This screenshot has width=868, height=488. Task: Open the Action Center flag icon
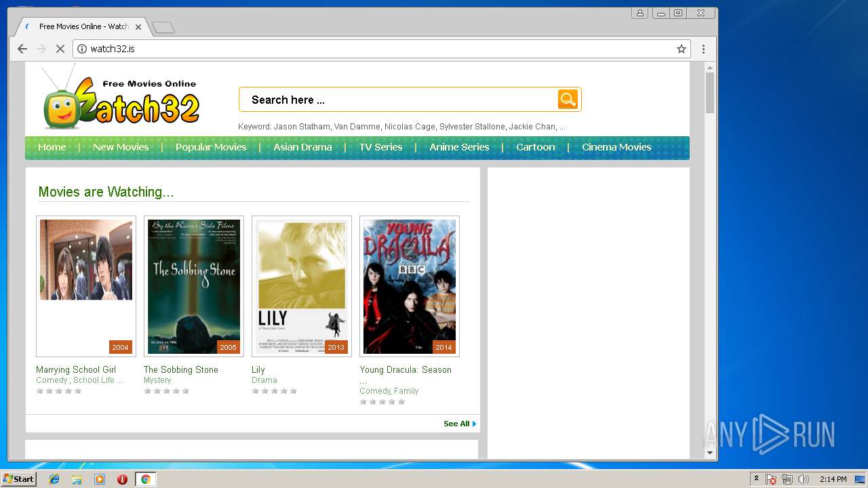click(x=771, y=479)
